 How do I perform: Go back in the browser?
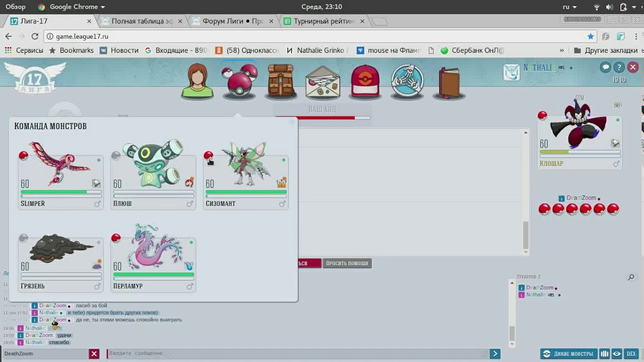(x=9, y=36)
